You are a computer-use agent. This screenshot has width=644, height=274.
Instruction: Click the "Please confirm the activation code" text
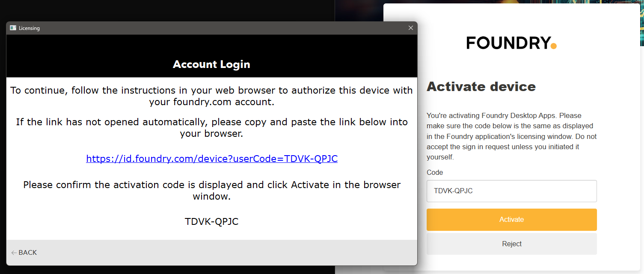click(x=212, y=191)
